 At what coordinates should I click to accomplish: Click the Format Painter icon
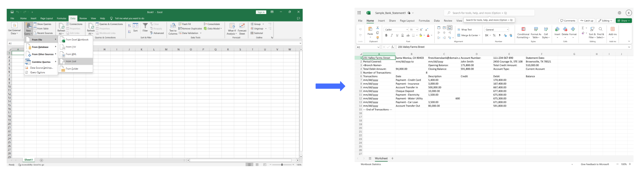(378, 38)
